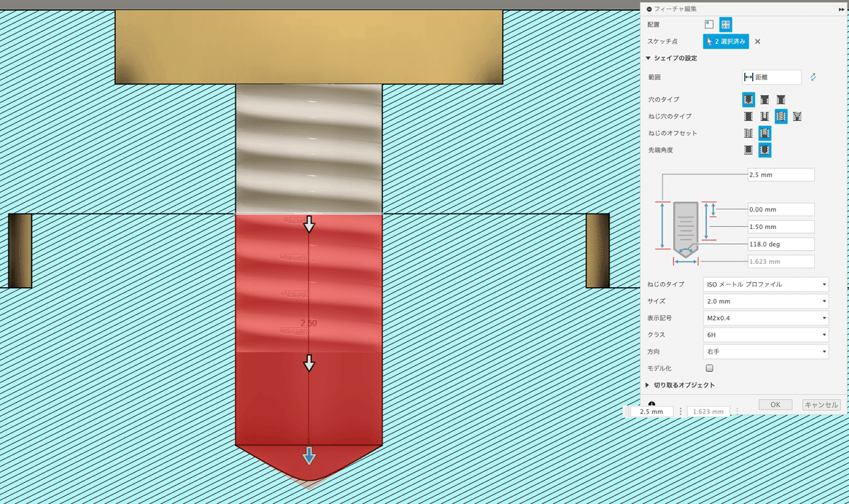This screenshot has width=849, height=504.
Task: Set the thread offset to full-length icon
Action: click(x=748, y=133)
